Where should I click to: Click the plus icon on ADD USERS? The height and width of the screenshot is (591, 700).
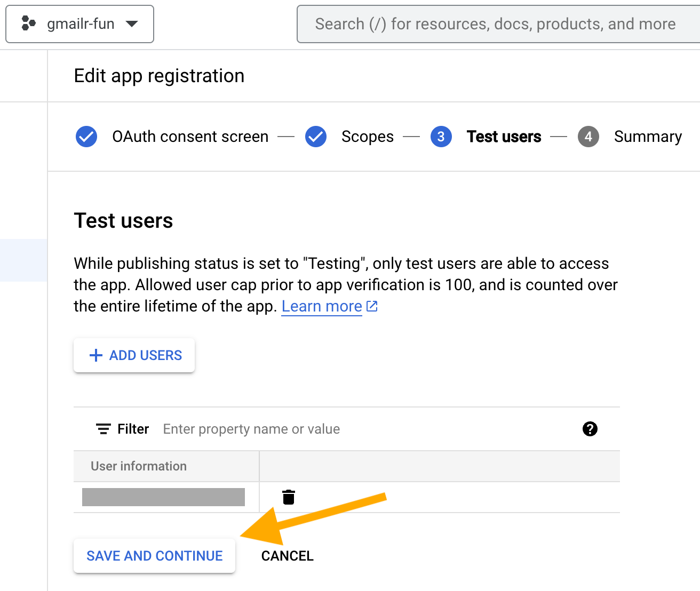click(96, 355)
